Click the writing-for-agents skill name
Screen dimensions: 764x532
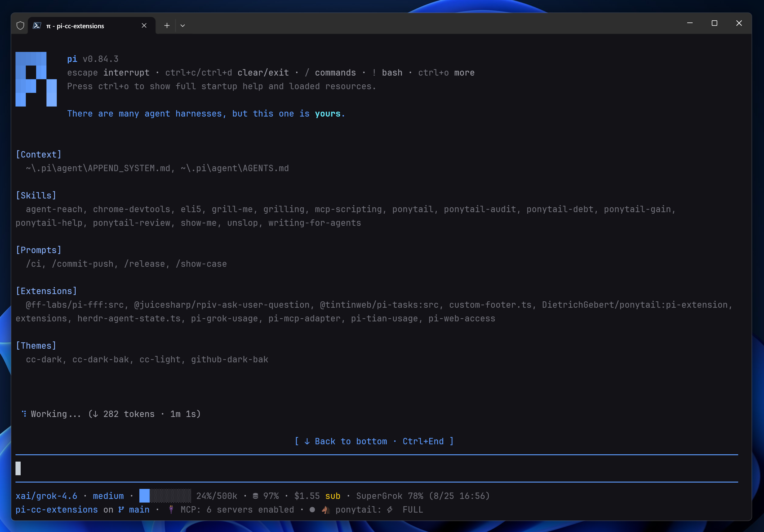click(x=315, y=223)
